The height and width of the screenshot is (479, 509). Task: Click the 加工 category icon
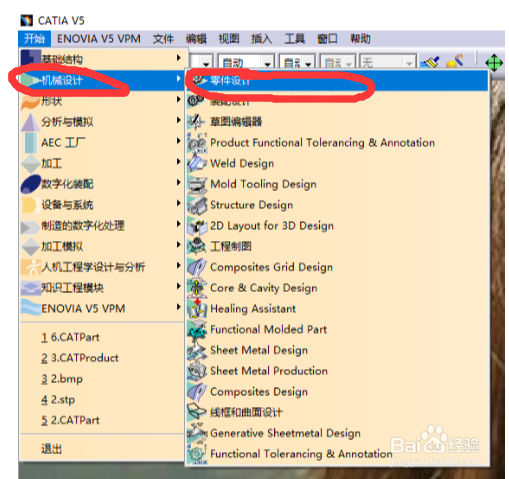(31, 163)
